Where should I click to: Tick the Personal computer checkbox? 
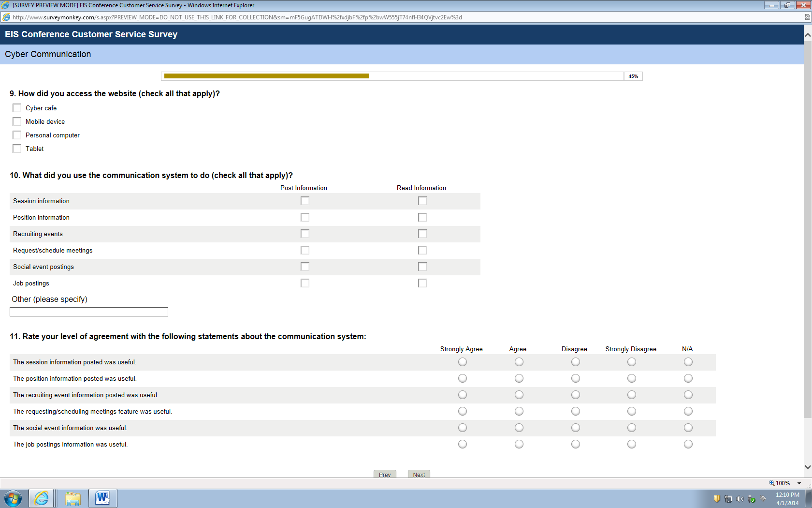(17, 135)
